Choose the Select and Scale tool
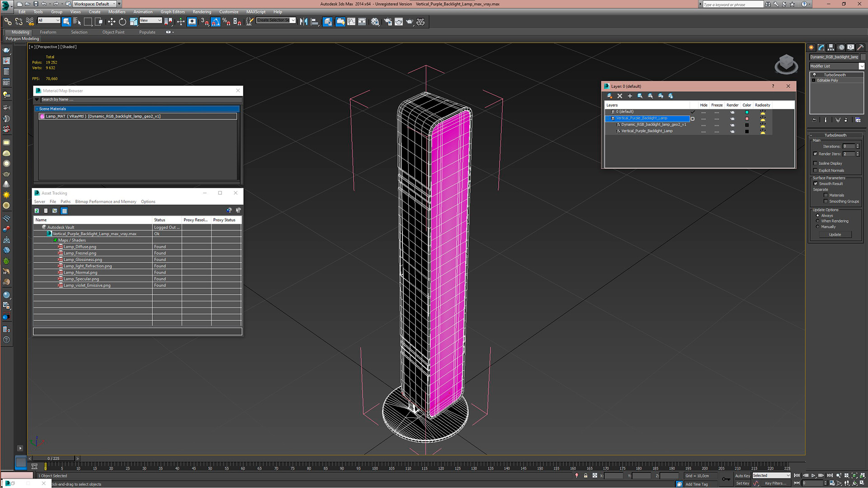Screen dimensions: 868x488 133,22
